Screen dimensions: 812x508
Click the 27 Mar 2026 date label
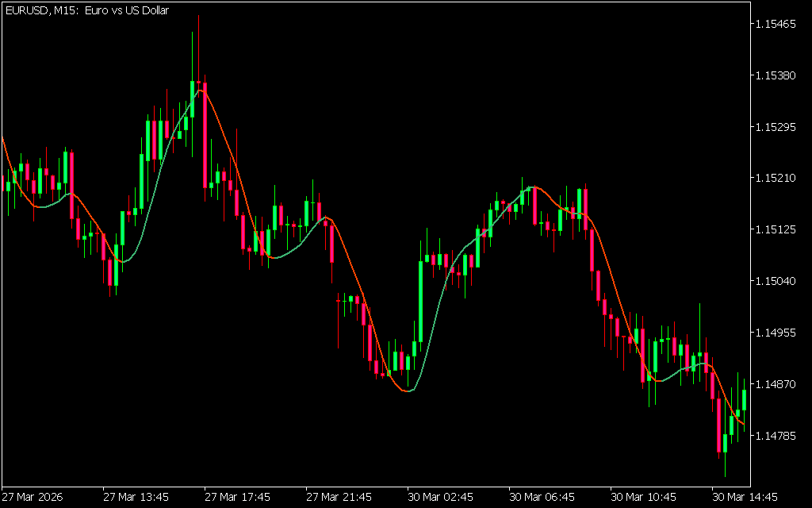(32, 498)
